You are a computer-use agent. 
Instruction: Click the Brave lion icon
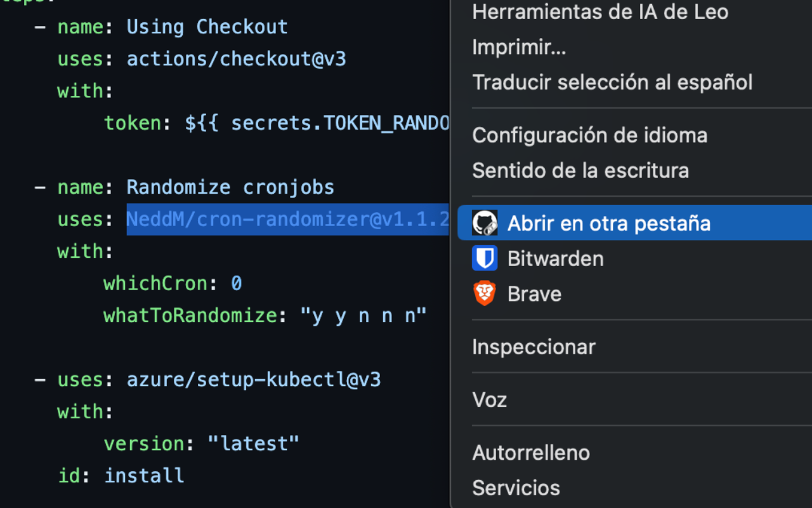[x=485, y=294]
